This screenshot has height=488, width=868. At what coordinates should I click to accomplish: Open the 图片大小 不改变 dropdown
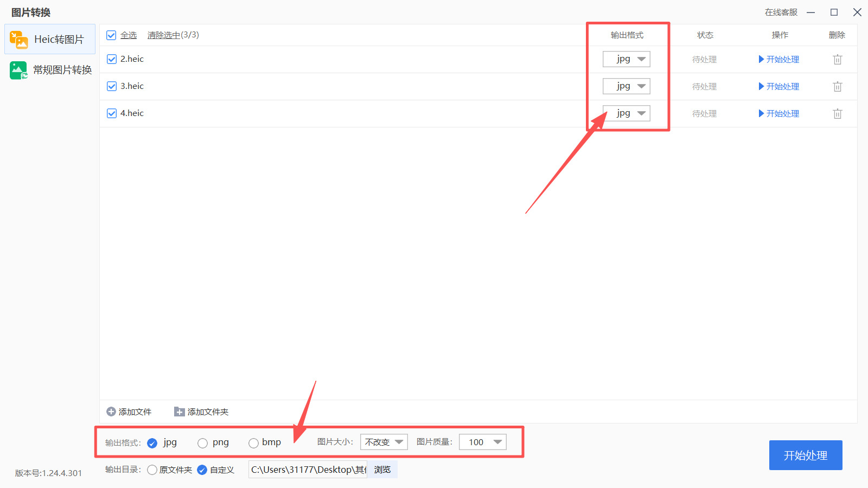click(x=384, y=442)
